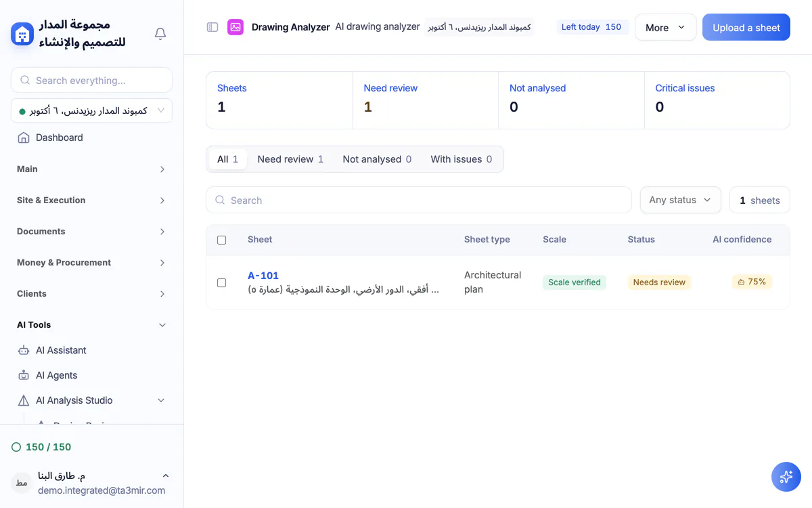812x508 pixels.
Task: Open the Any status filter dropdown
Action: tap(680, 200)
